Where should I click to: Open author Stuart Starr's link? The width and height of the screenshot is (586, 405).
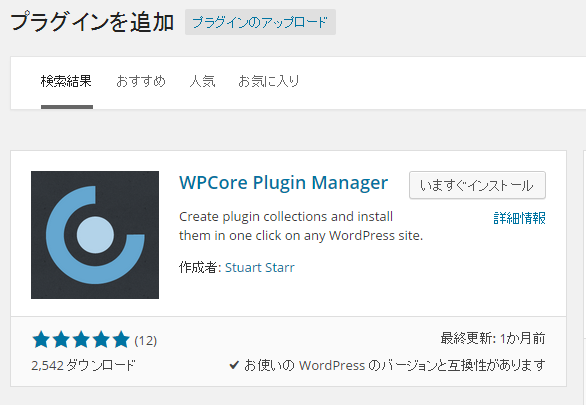[260, 268]
